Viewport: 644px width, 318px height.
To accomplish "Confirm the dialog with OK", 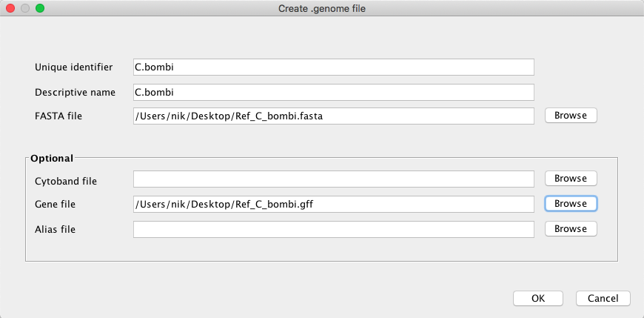I will 538,298.
